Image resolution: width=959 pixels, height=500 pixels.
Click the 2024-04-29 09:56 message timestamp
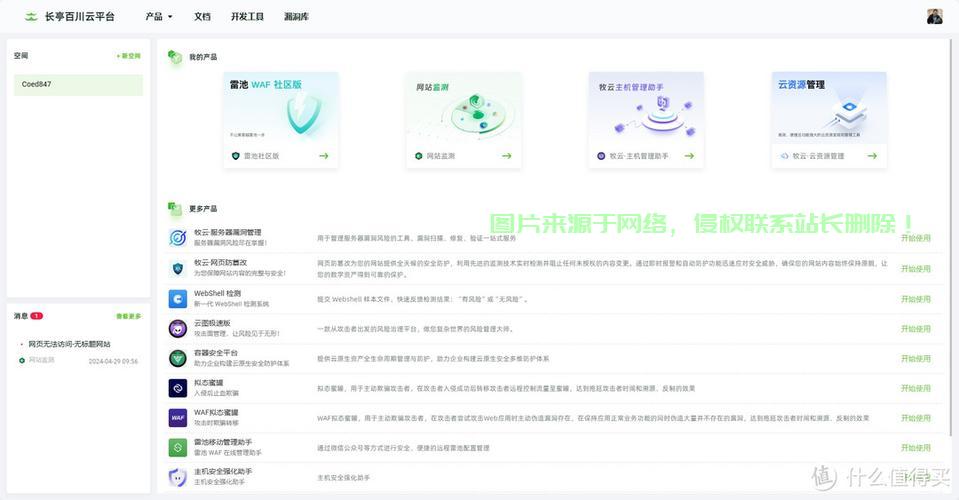[113, 361]
